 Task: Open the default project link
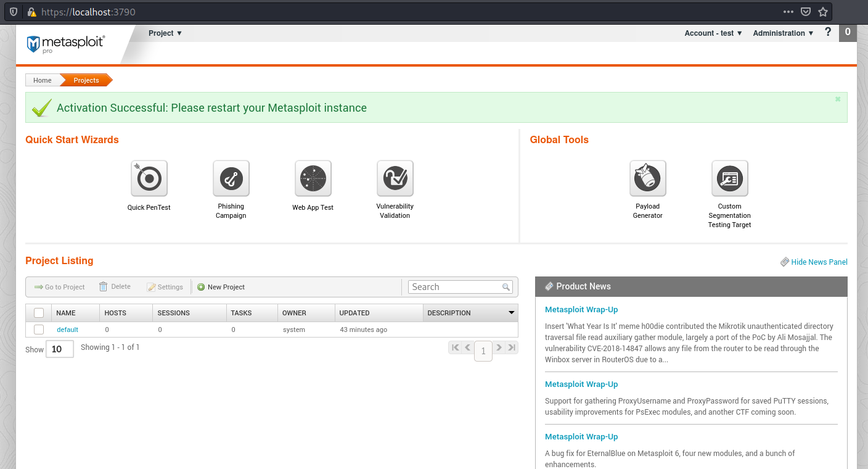68,330
